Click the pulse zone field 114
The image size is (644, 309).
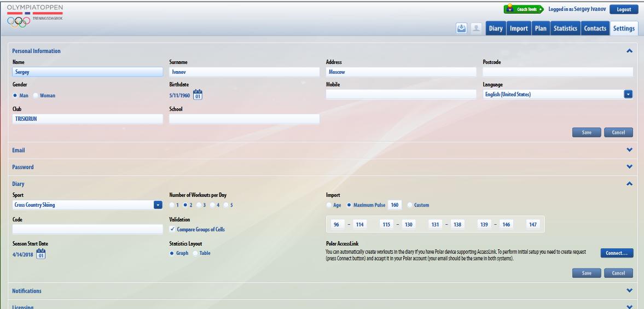click(360, 224)
